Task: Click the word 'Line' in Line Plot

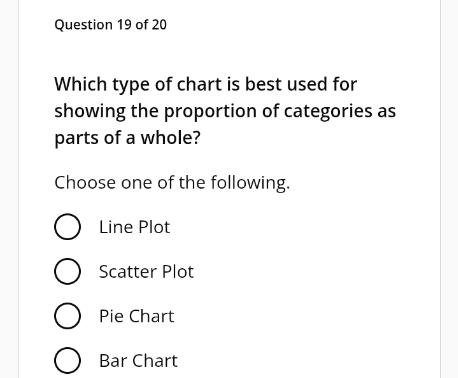Action: click(x=116, y=227)
